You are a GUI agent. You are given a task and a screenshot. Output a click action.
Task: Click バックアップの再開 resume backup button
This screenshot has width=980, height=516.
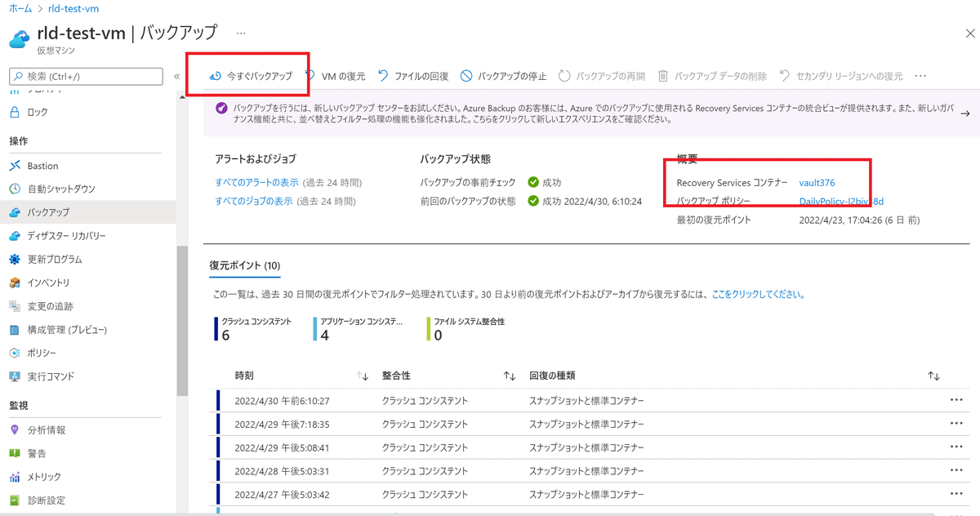tap(602, 76)
